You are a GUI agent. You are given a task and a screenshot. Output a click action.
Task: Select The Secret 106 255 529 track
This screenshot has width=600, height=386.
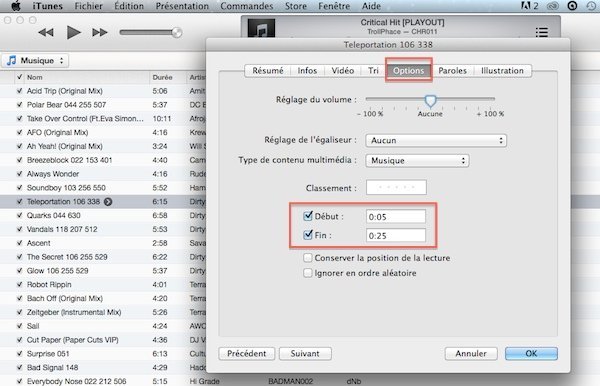67,257
